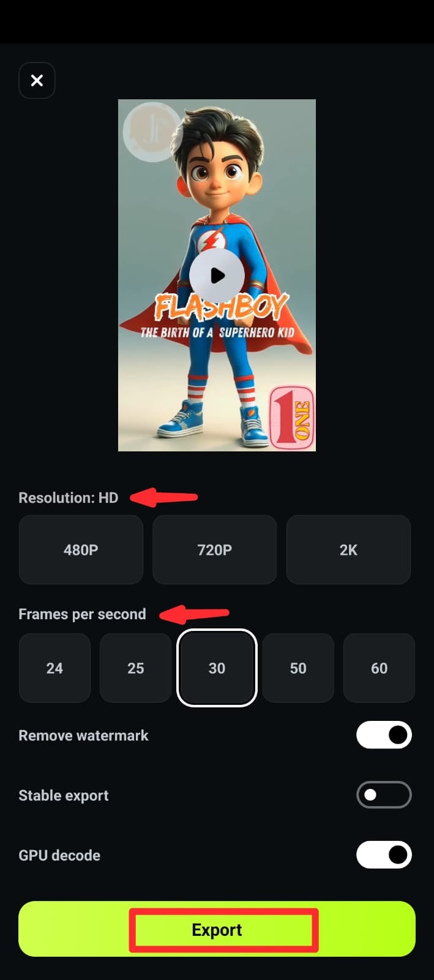
Task: Switch frame rate to 60
Action: click(379, 668)
